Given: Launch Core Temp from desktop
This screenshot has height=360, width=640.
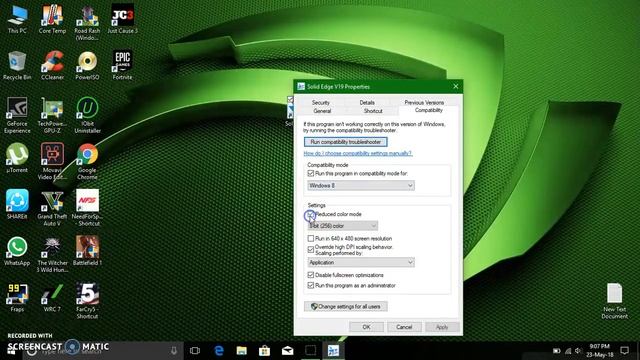Looking at the screenshot, I should 52,19.
